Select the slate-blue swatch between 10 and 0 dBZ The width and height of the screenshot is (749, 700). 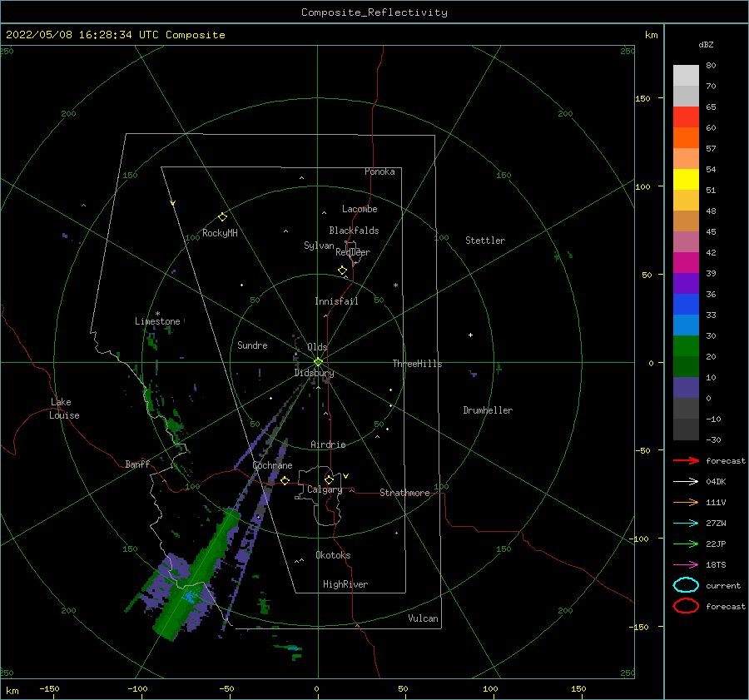(x=686, y=388)
